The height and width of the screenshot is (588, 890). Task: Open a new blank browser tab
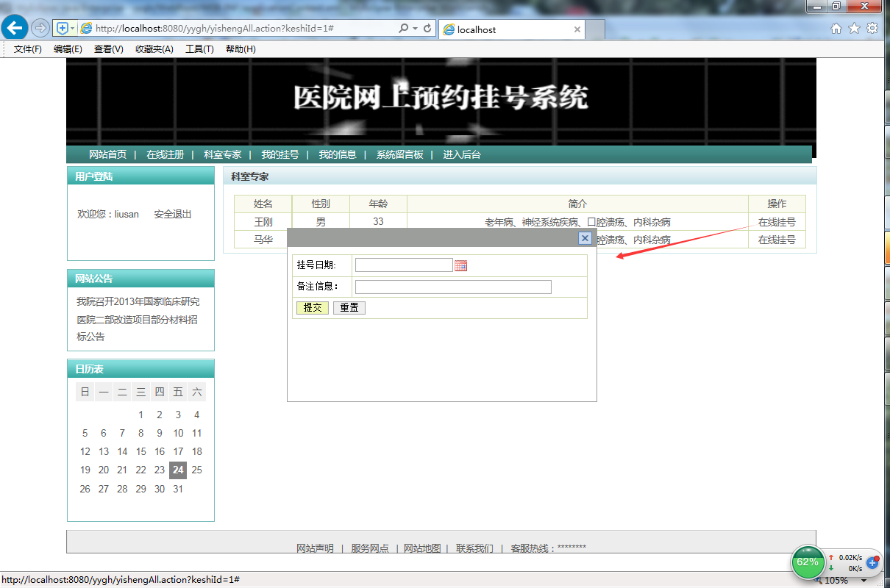pos(596,30)
